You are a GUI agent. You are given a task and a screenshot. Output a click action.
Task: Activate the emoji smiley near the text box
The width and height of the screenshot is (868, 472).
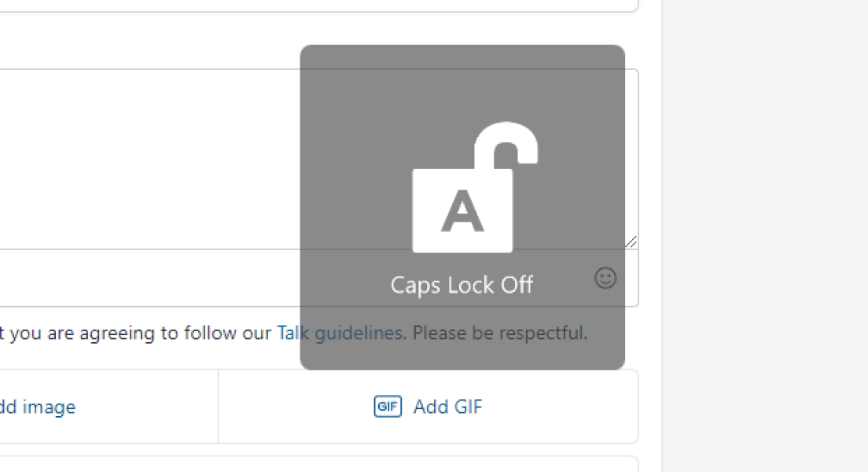605,278
